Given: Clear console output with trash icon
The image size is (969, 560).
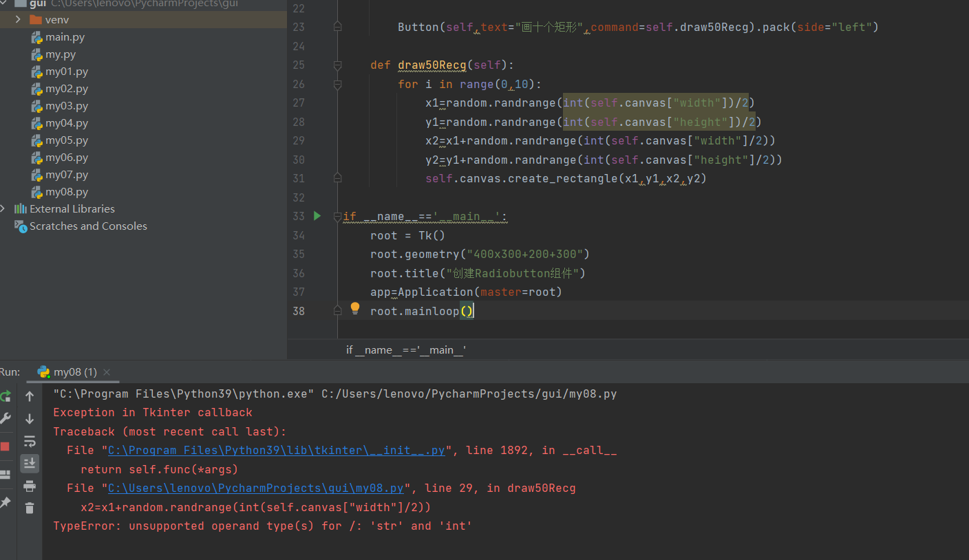Looking at the screenshot, I should coord(30,508).
